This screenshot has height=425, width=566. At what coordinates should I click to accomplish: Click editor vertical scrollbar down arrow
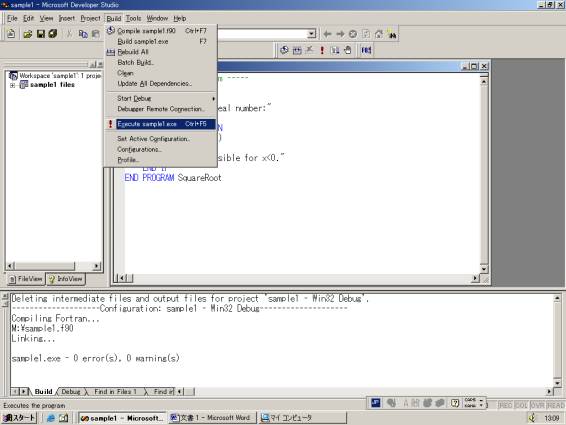484,269
